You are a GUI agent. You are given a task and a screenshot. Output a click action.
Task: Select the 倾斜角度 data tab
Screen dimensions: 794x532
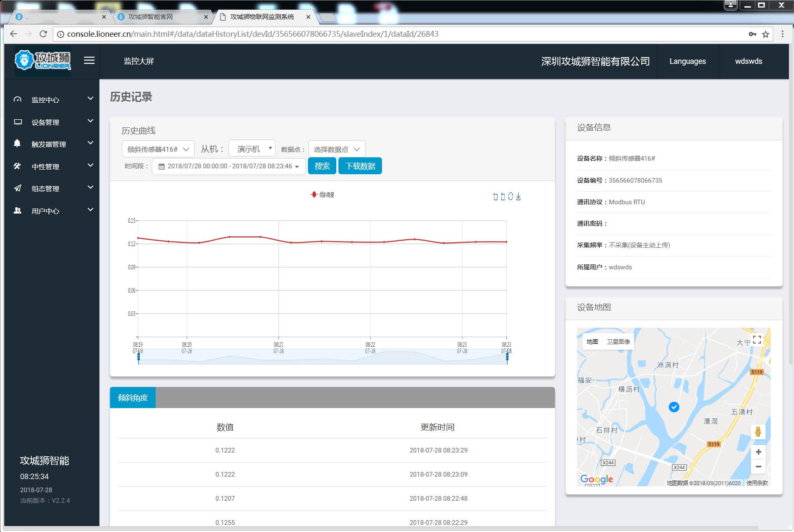(x=133, y=398)
